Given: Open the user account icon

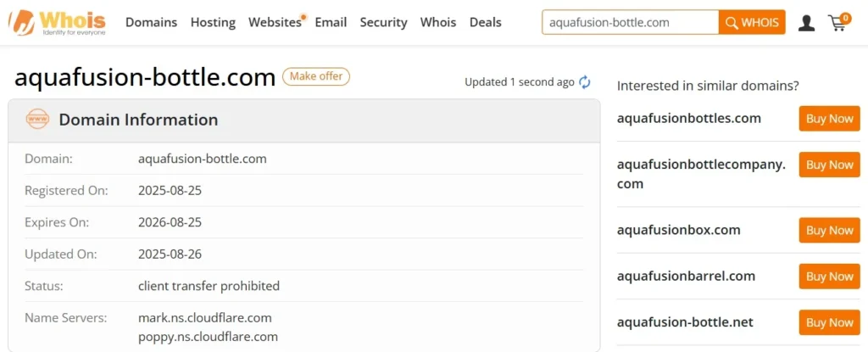Looking at the screenshot, I should tap(807, 23).
